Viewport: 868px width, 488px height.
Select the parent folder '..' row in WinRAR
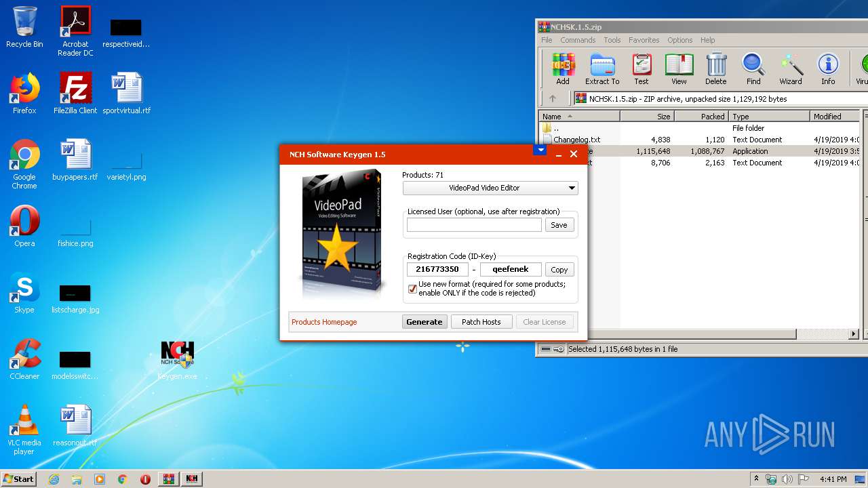700,128
